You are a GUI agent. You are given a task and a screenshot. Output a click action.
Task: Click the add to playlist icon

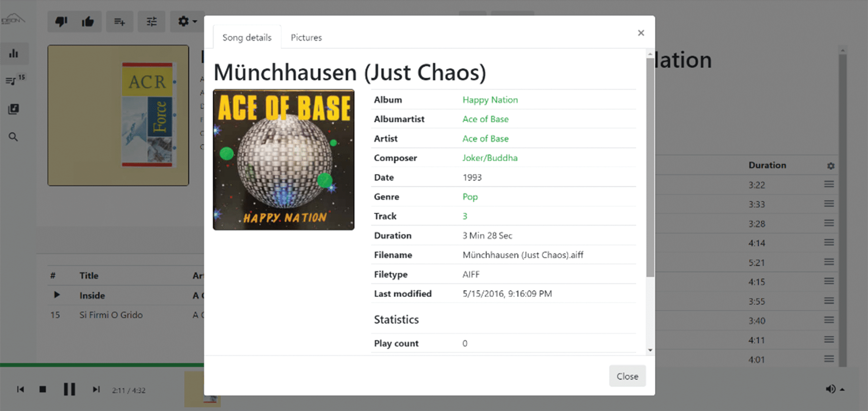pyautogui.click(x=120, y=22)
